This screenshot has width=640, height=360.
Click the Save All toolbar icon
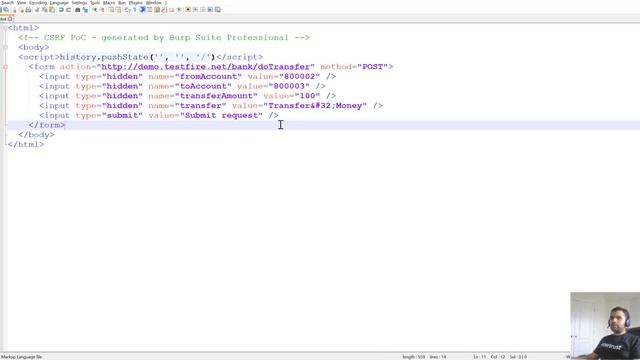(6, 9)
